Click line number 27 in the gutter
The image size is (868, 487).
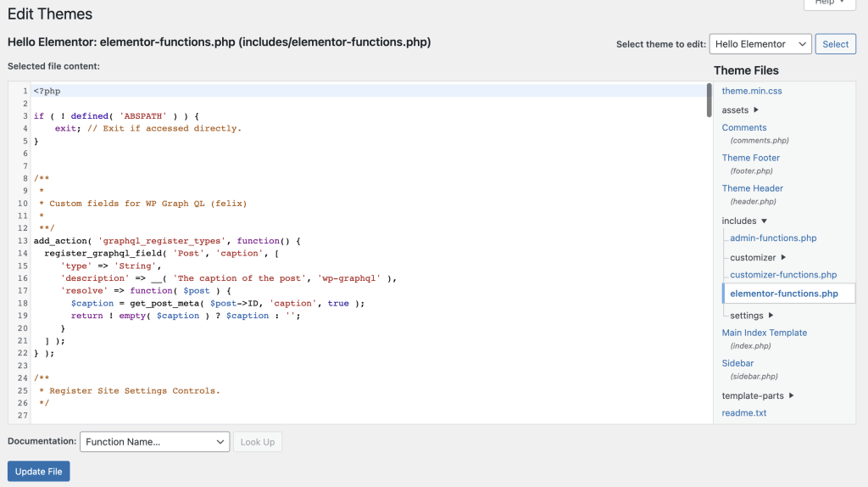(22, 415)
